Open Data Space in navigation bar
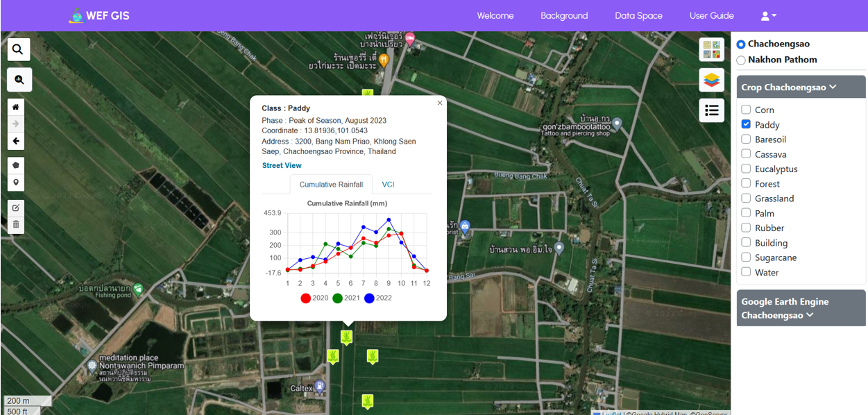Viewport: 868px width, 415px height. tap(638, 16)
